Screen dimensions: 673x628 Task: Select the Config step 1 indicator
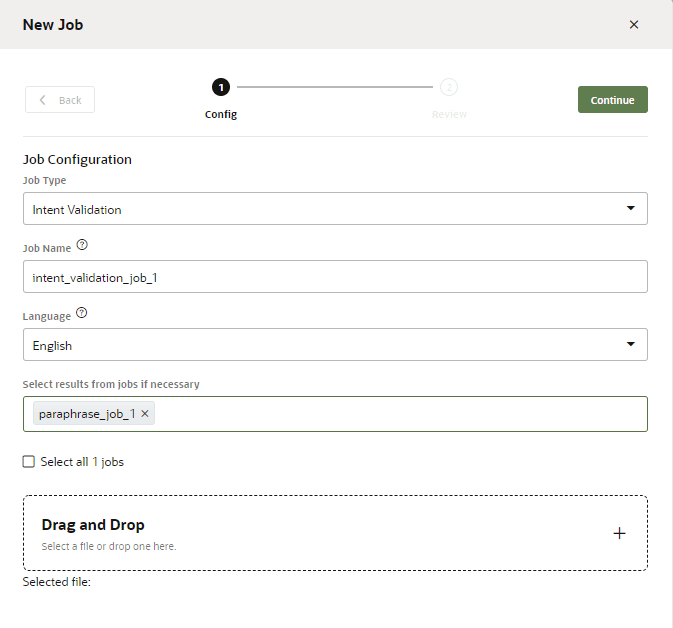click(x=221, y=87)
